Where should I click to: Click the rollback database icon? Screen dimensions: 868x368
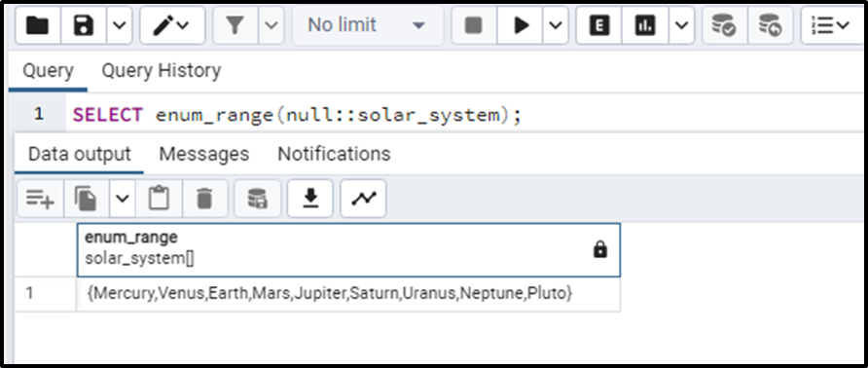click(x=770, y=25)
